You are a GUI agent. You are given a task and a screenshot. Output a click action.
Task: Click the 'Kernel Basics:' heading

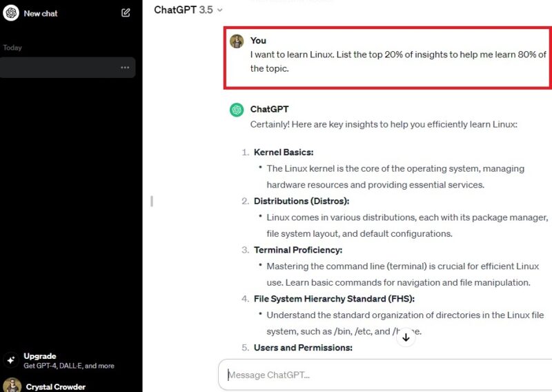[284, 152]
